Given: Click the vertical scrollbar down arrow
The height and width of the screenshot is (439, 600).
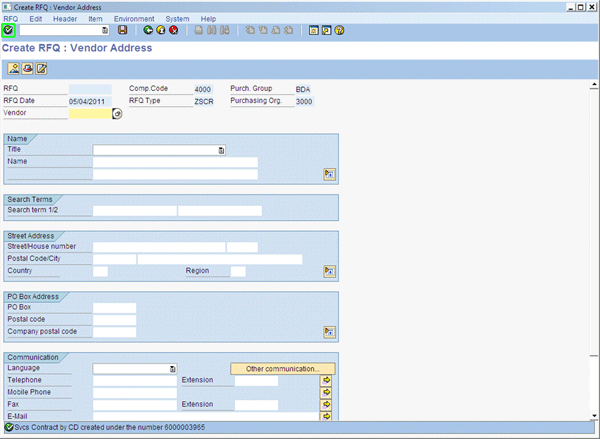Looking at the screenshot, I should [x=594, y=414].
